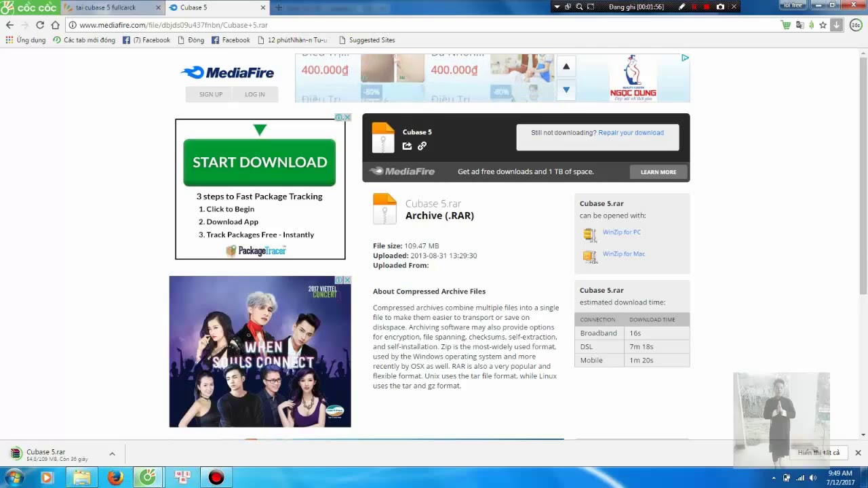This screenshot has width=868, height=488.
Task: Open the browser downloads arrow button
Action: [x=837, y=25]
